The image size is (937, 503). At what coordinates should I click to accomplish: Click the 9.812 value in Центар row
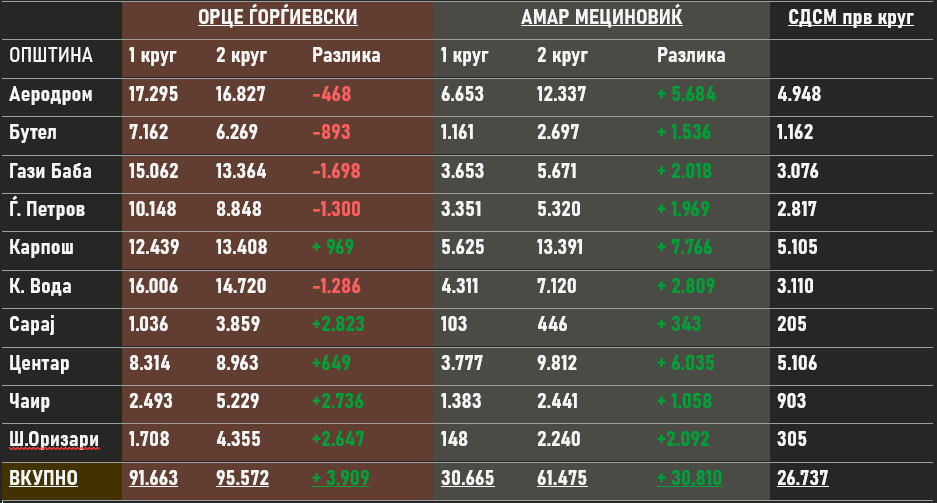click(557, 363)
